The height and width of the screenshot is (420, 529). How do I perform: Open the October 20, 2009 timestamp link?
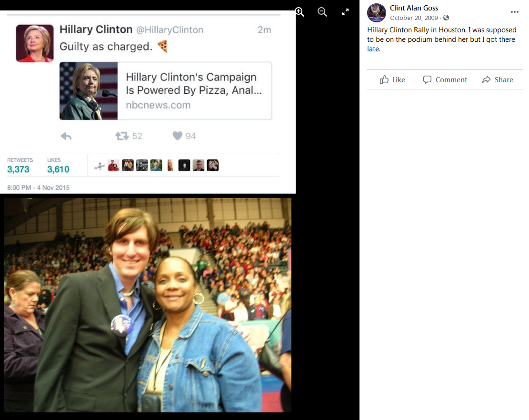414,18
